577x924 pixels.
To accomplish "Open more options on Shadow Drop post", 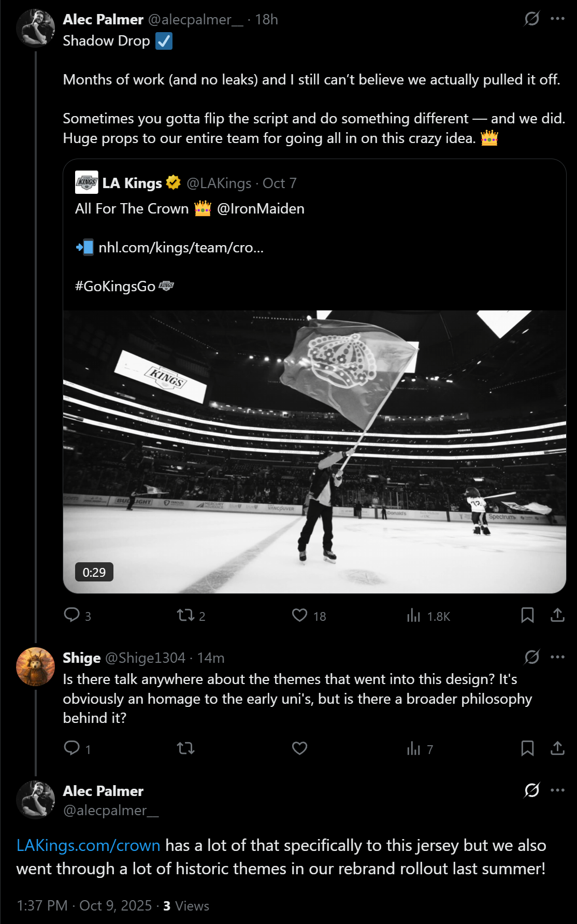I will tap(558, 19).
